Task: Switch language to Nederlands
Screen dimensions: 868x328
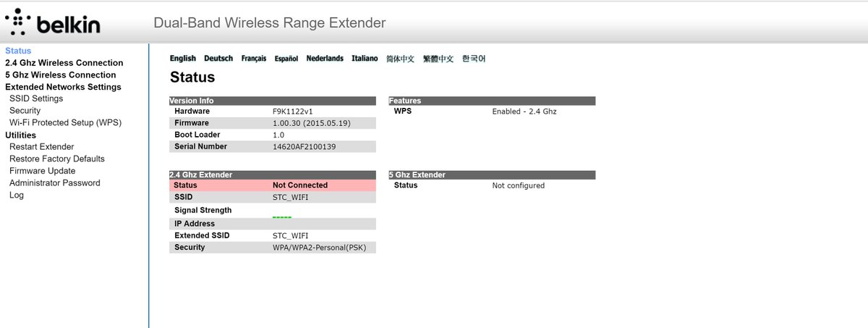Action: click(x=325, y=59)
